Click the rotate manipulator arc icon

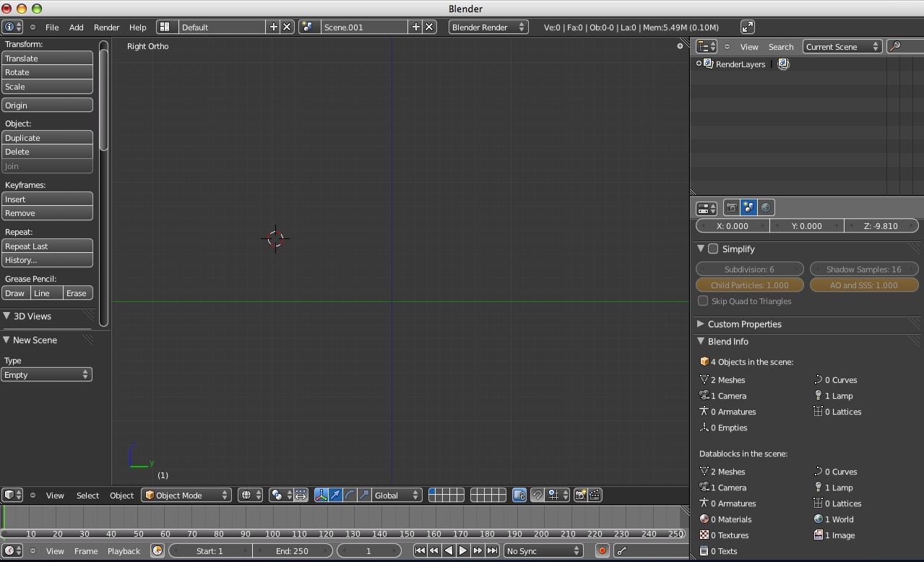click(x=350, y=495)
